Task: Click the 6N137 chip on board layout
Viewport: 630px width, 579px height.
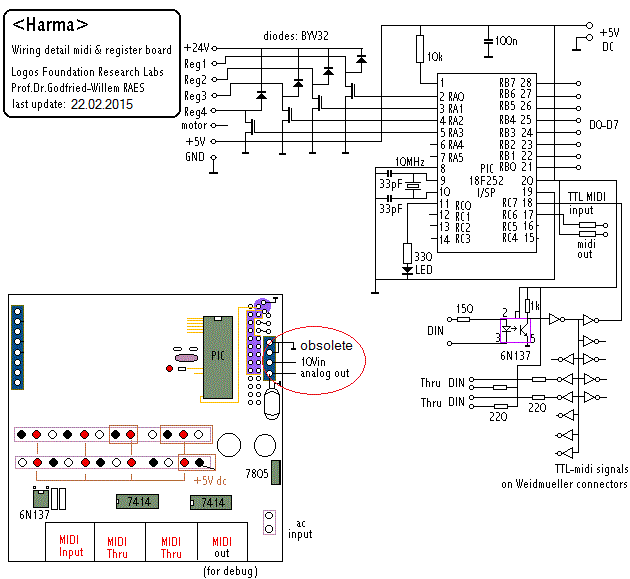Action: [x=40, y=498]
